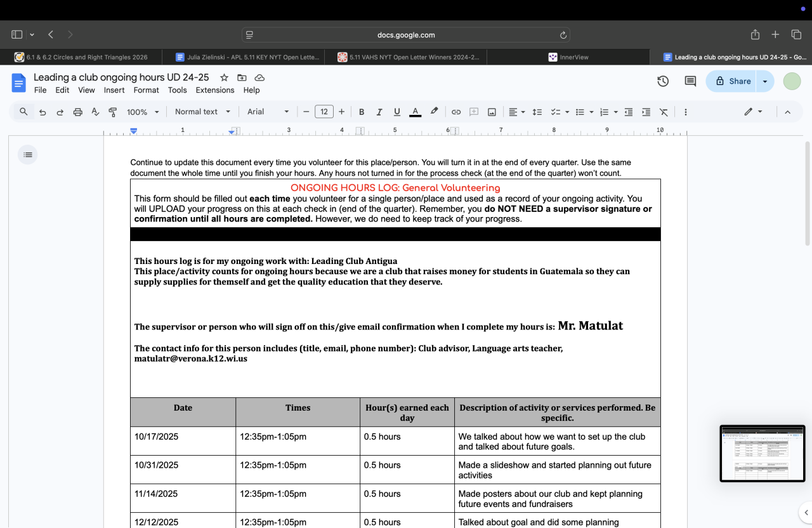The image size is (812, 528).
Task: Click the docs.google.com address bar
Action: click(x=406, y=35)
